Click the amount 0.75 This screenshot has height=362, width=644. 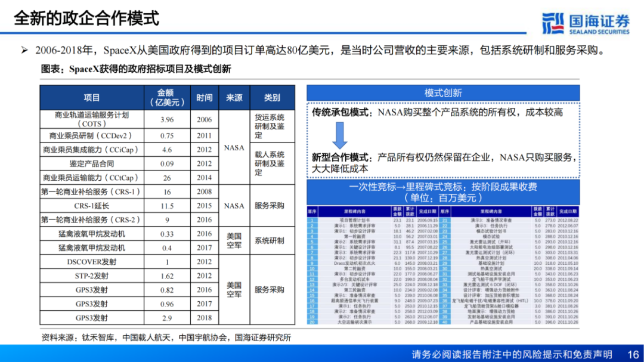(167, 135)
